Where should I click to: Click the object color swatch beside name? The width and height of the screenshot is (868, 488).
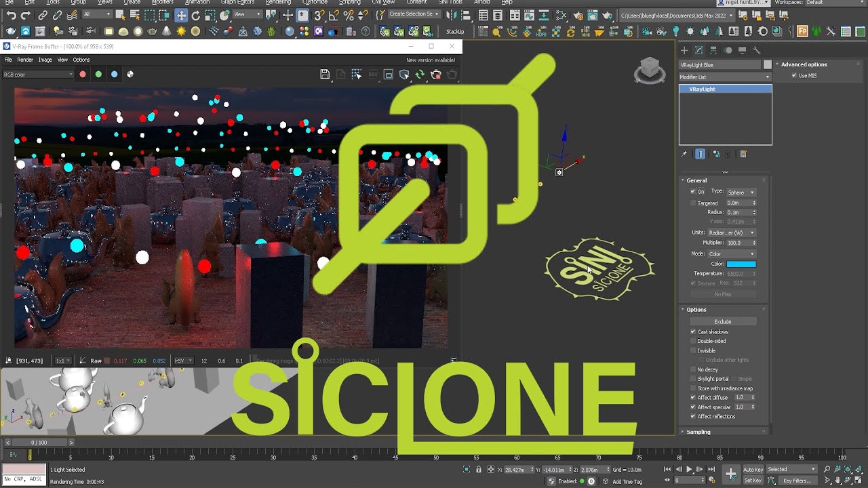pos(767,64)
